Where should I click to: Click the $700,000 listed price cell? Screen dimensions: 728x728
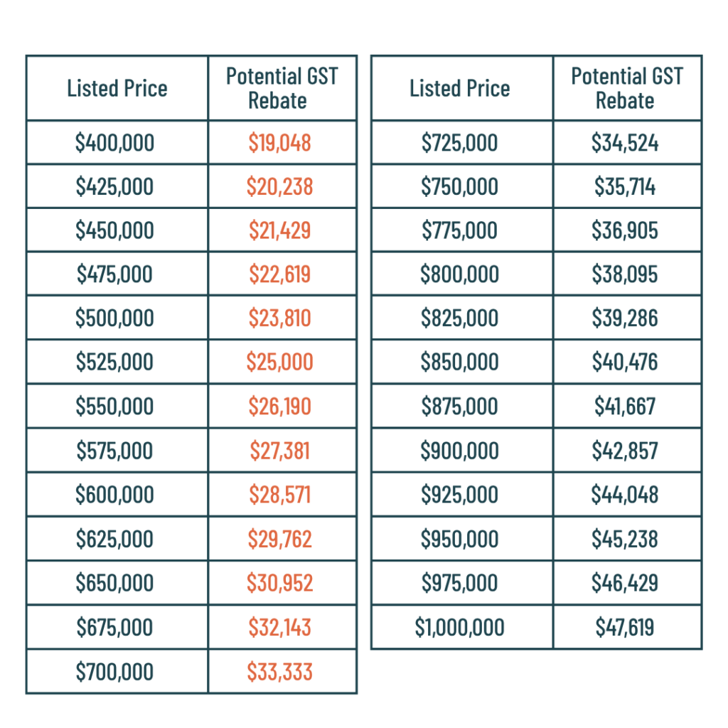[x=117, y=671]
